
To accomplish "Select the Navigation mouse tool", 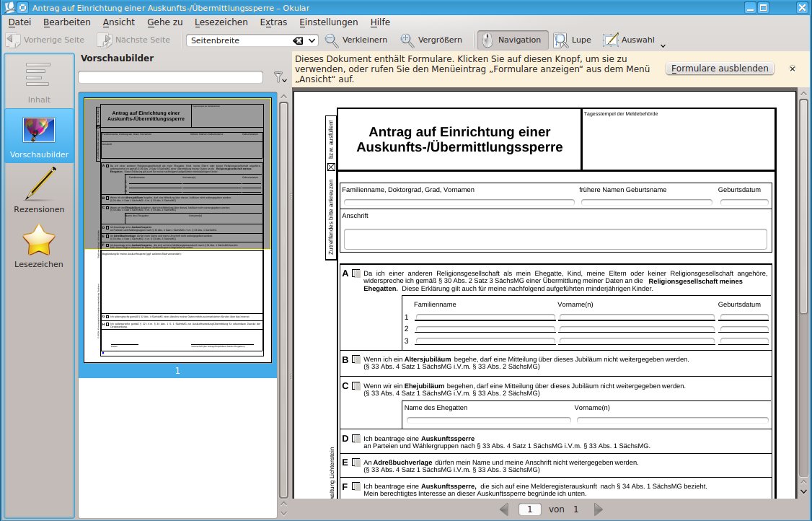I will tap(513, 40).
